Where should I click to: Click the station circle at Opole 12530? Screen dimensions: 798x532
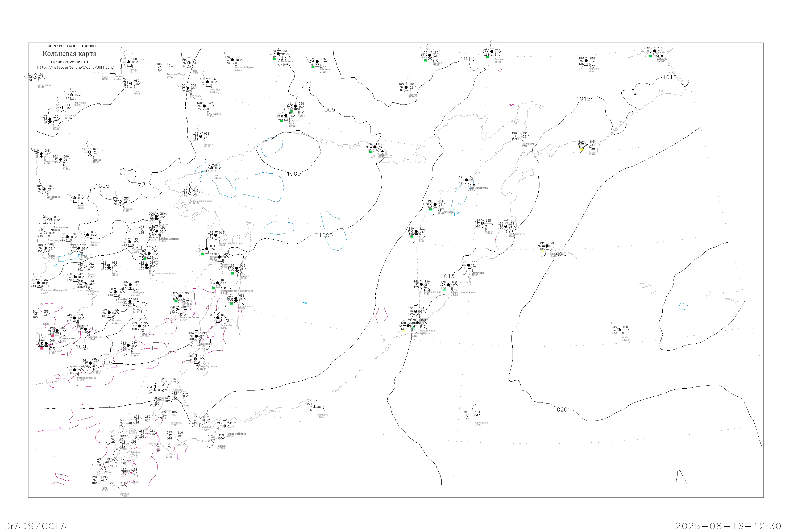pyautogui.click(x=620, y=330)
